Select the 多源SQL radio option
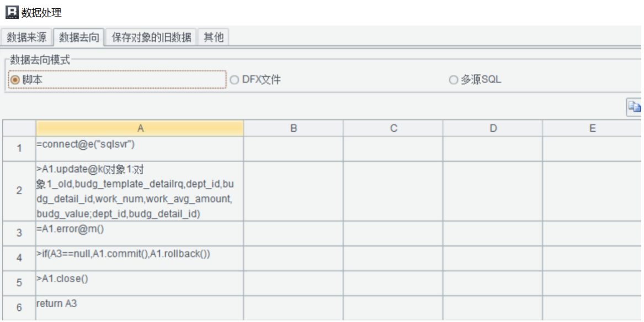Image resolution: width=644 pixels, height=322 pixels. coord(454,80)
